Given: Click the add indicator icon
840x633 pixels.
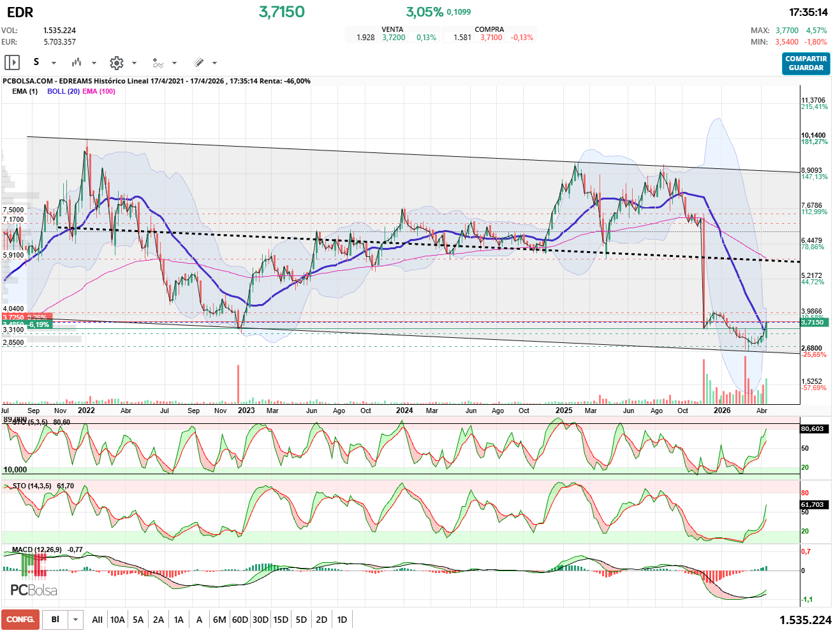Looking at the screenshot, I should pos(158,62).
